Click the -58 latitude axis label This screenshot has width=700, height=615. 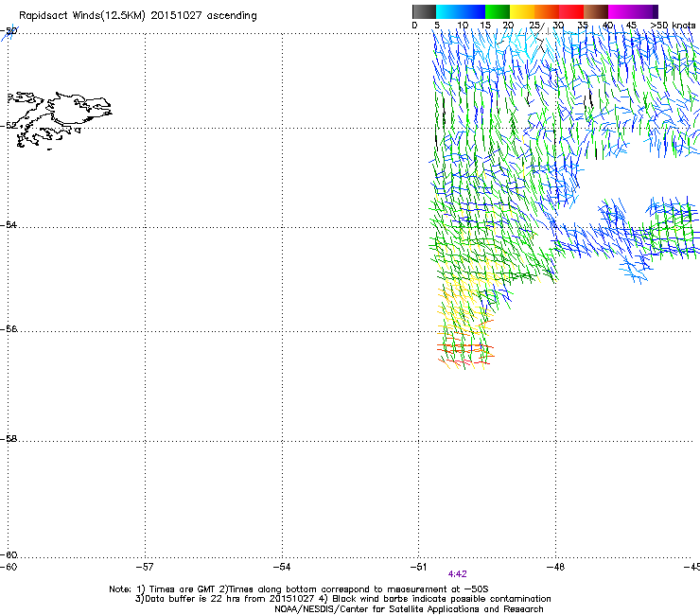[x=9, y=439]
